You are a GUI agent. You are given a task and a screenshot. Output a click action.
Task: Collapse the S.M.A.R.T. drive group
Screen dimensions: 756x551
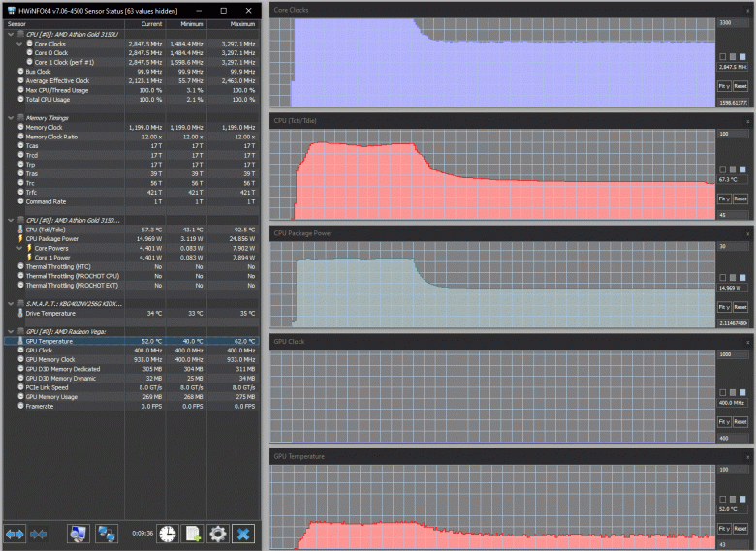[11, 303]
